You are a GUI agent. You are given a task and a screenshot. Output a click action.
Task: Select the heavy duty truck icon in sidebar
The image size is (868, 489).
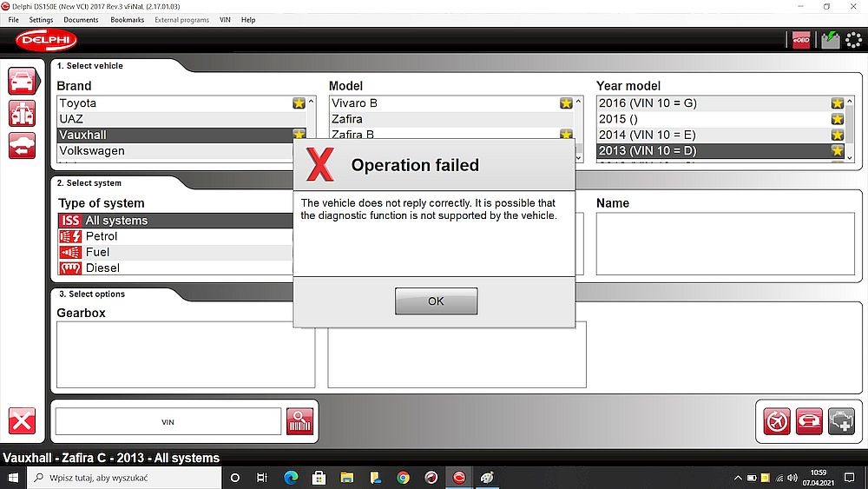click(x=22, y=113)
